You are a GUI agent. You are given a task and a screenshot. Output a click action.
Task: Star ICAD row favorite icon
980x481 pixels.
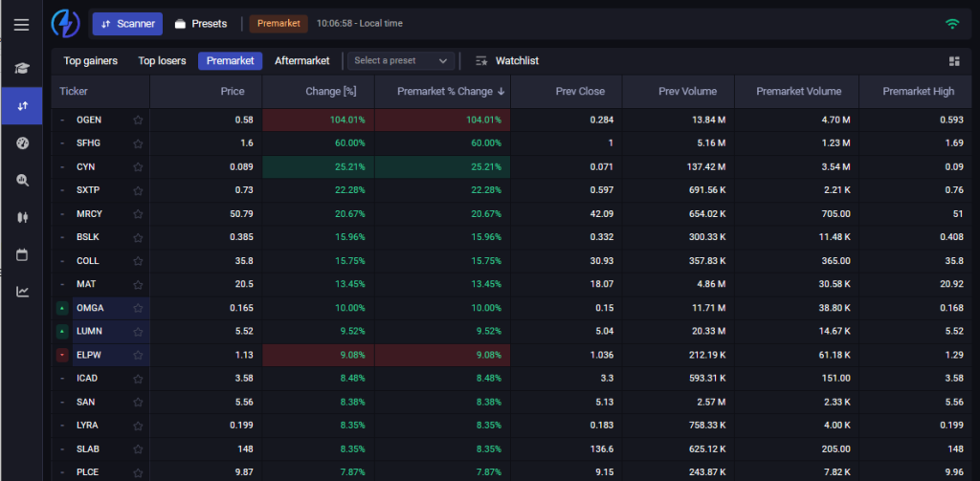[x=138, y=379]
